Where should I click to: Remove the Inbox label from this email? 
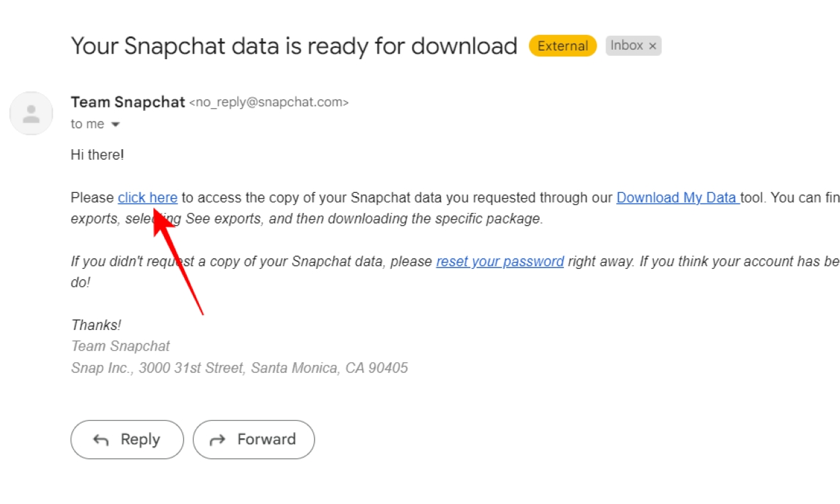click(x=653, y=46)
